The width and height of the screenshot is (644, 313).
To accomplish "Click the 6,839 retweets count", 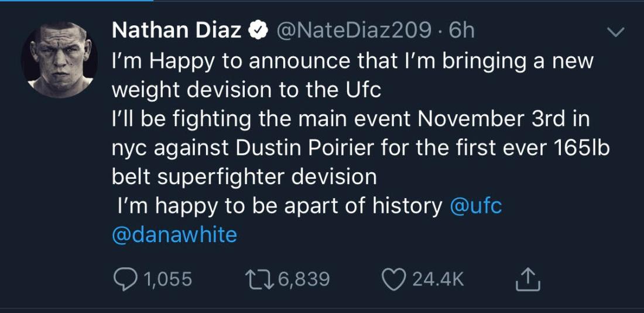I will coord(304,280).
